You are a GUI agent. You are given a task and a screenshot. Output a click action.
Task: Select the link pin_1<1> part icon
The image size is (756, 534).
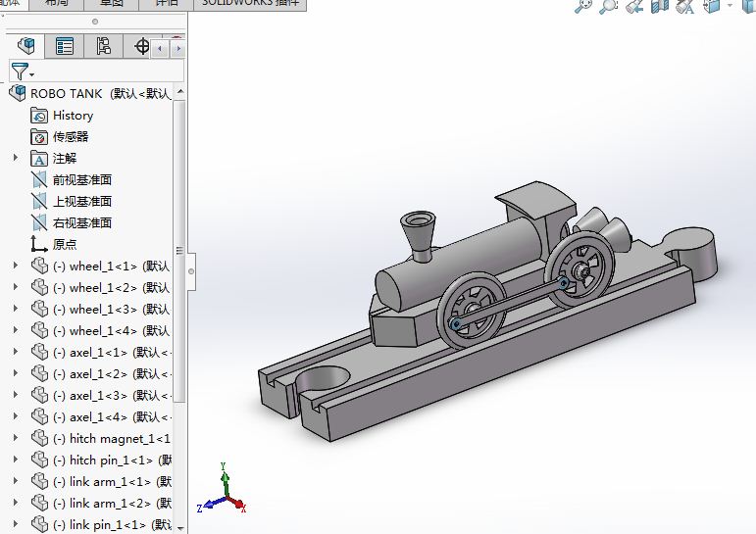[x=39, y=524]
